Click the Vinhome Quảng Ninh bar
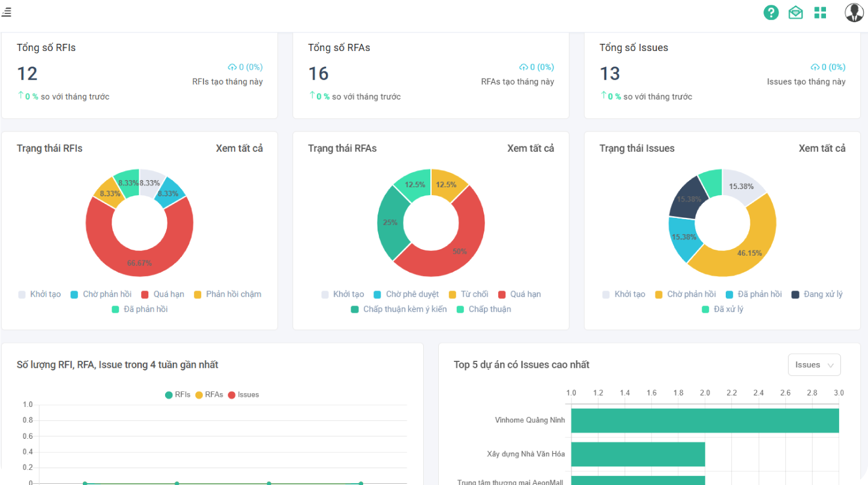Screen dimensions: 868x485 click(x=705, y=420)
